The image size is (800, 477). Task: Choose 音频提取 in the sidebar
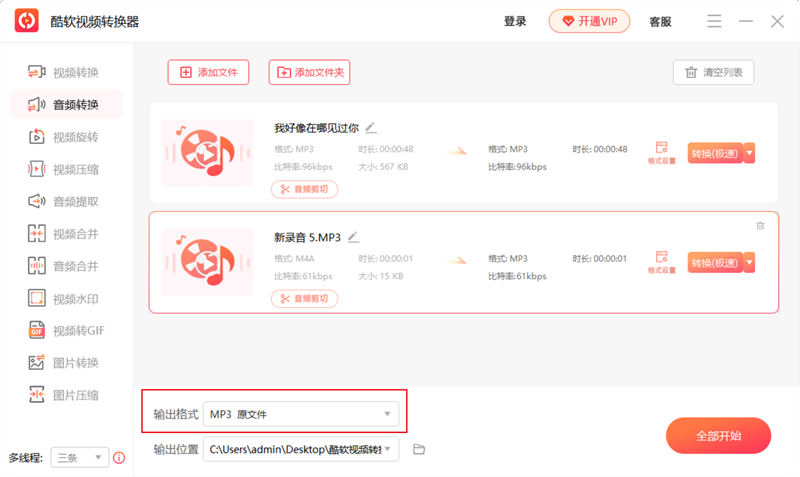[63, 202]
